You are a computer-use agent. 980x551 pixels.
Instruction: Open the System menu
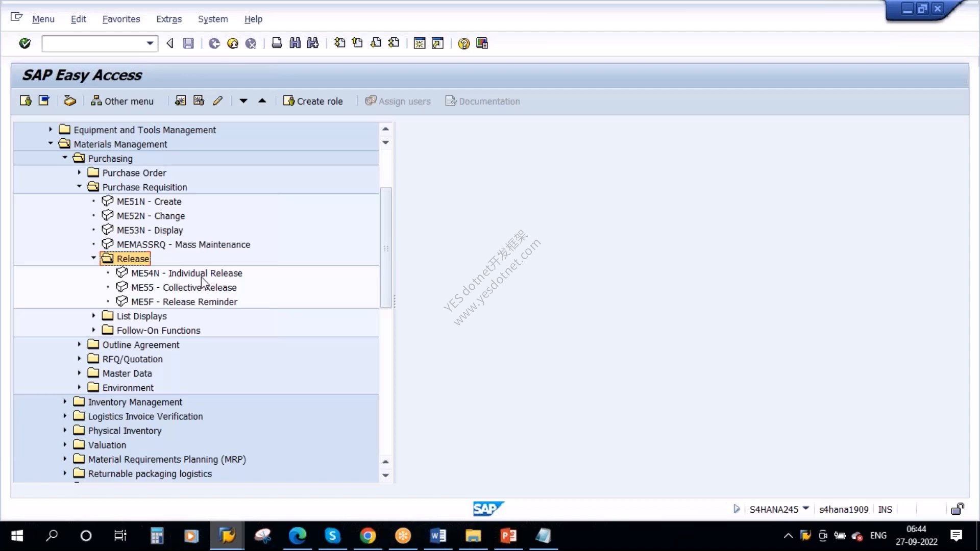click(x=213, y=19)
